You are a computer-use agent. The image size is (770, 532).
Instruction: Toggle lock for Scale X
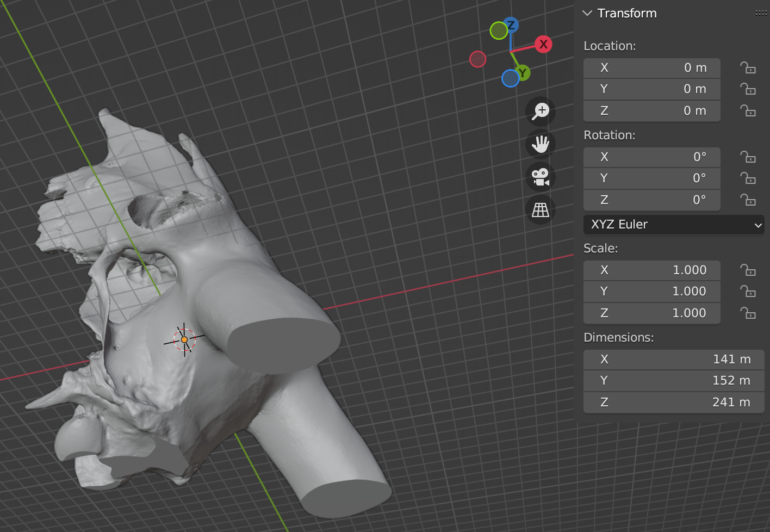pyautogui.click(x=748, y=270)
